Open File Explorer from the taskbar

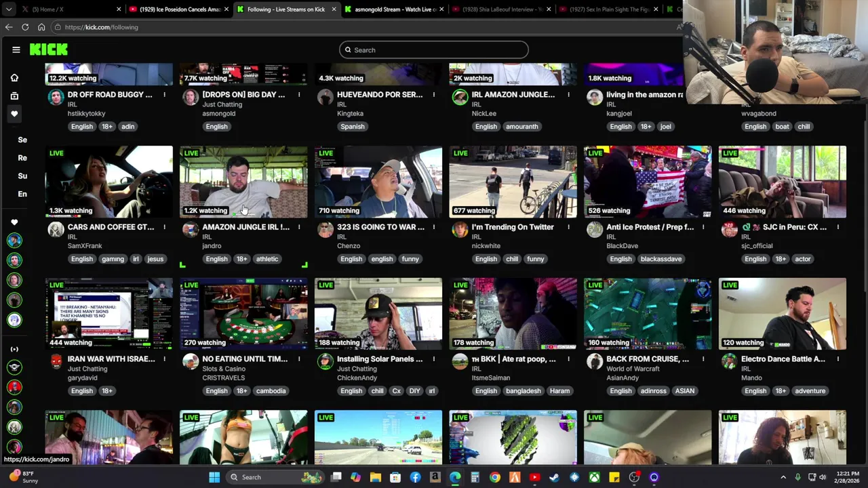(376, 477)
